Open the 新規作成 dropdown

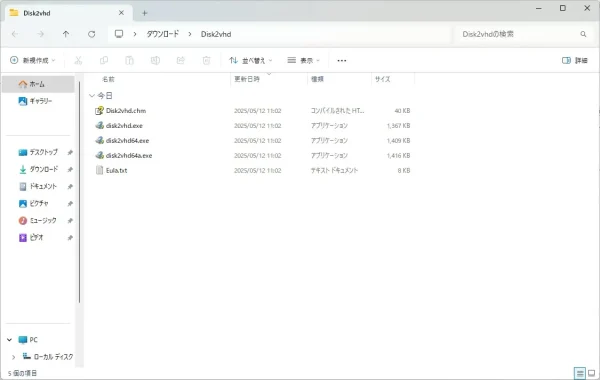pos(33,60)
